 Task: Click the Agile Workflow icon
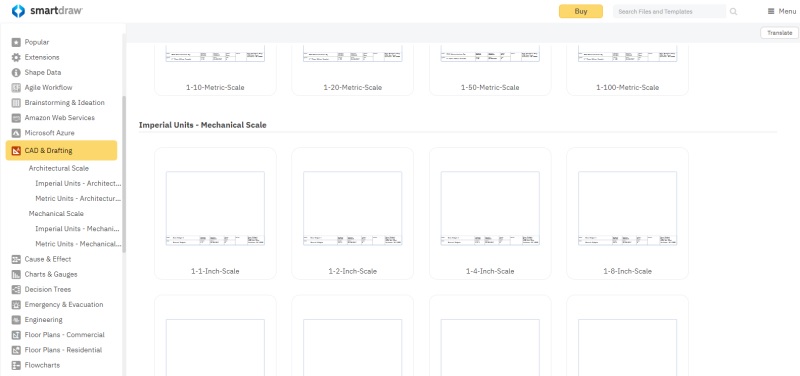[16, 88]
